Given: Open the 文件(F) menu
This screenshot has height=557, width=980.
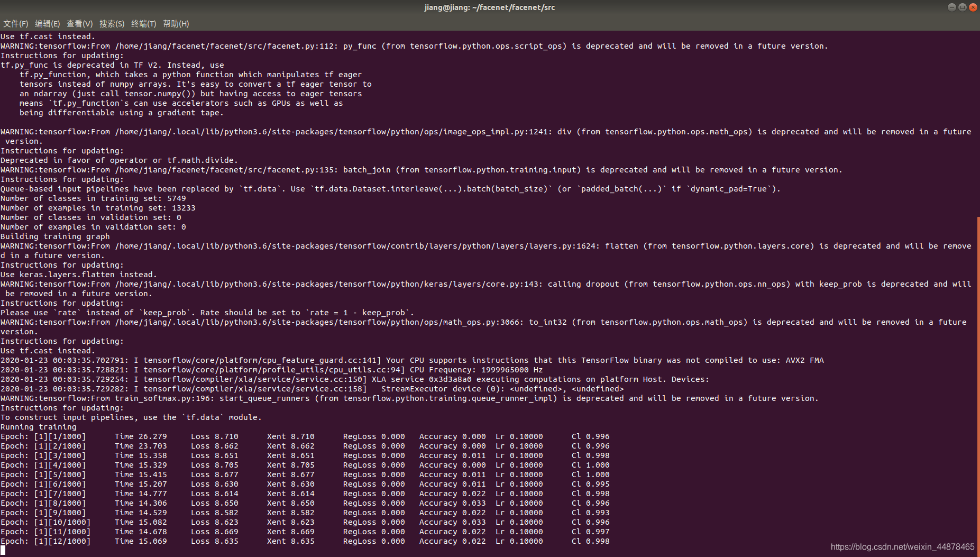Looking at the screenshot, I should pos(16,24).
